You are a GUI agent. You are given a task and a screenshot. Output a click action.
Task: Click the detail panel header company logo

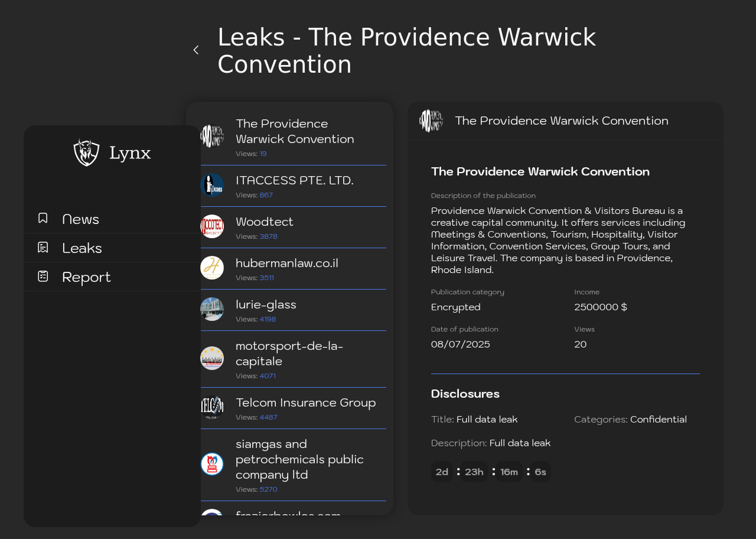tap(431, 121)
